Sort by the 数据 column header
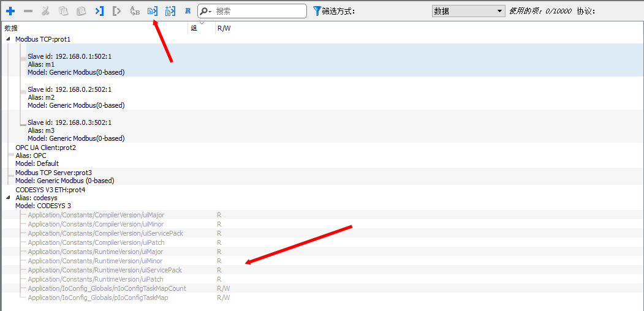This screenshot has width=644, height=311. (11, 28)
